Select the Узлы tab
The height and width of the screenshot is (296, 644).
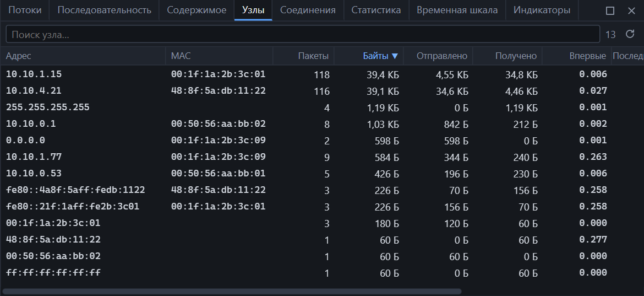[x=253, y=10]
